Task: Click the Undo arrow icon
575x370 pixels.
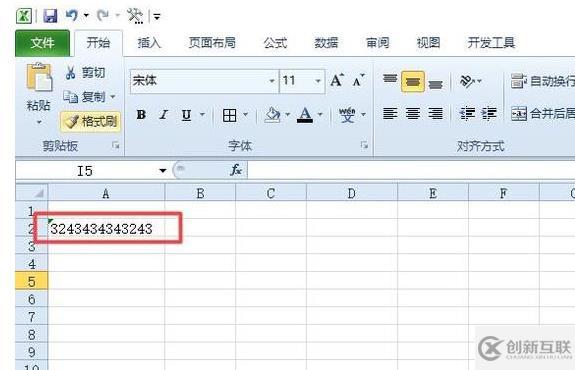Action: pyautogui.click(x=72, y=15)
